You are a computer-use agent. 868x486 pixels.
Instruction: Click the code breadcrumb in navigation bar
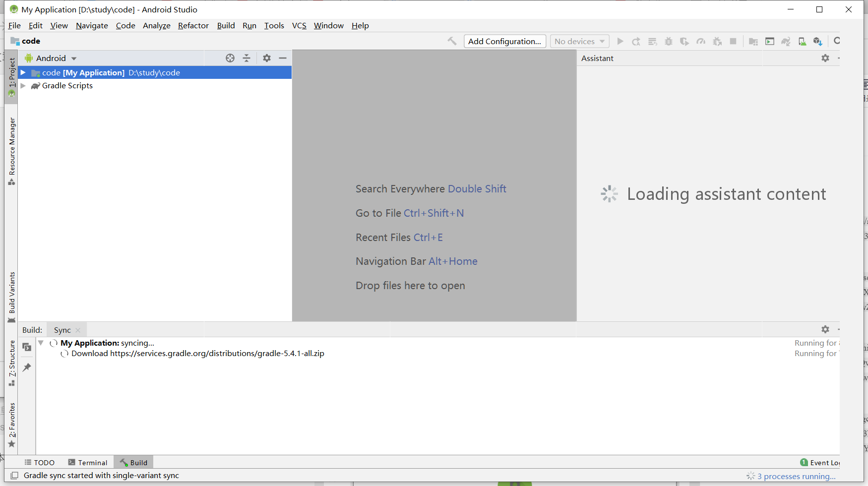[25, 41]
